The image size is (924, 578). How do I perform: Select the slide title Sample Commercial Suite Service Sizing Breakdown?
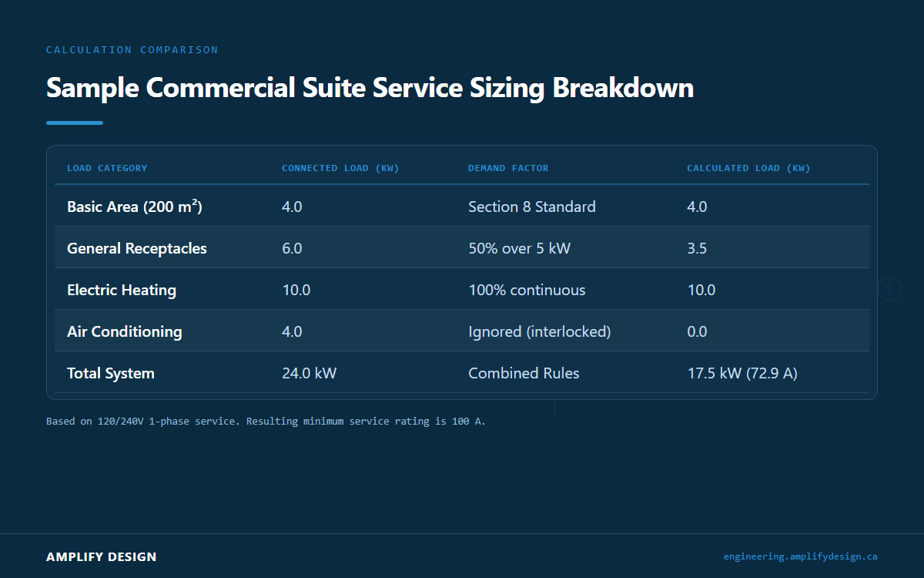coord(370,87)
